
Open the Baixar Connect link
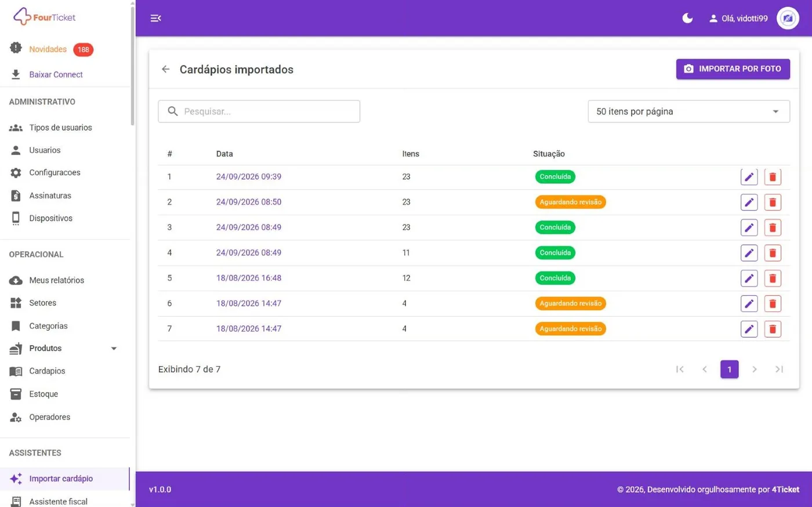click(56, 74)
